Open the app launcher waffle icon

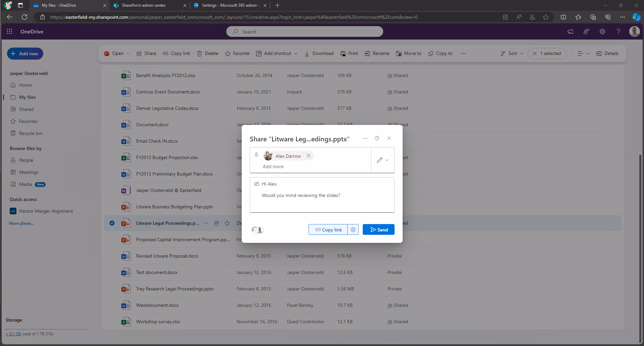tap(9, 31)
